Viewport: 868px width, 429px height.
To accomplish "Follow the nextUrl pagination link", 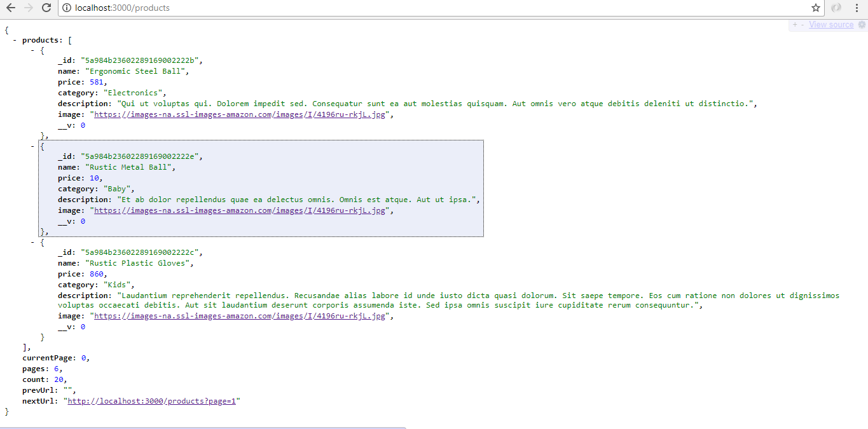I will [153, 400].
